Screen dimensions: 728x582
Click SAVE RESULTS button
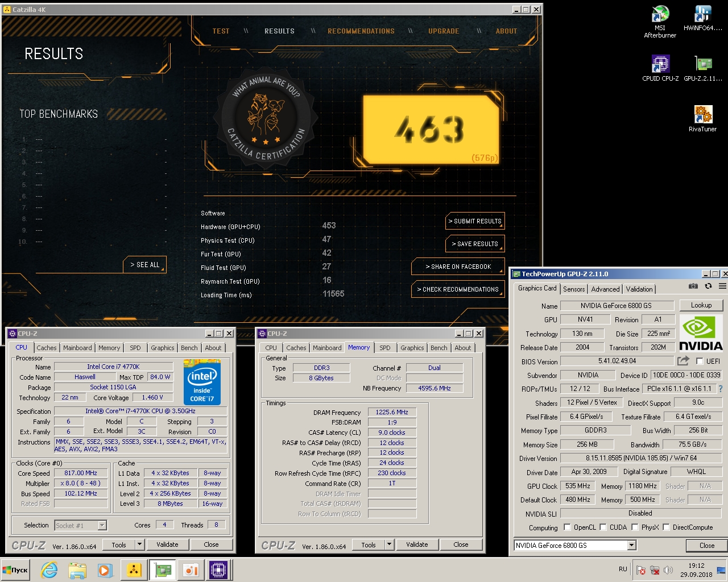click(x=475, y=244)
